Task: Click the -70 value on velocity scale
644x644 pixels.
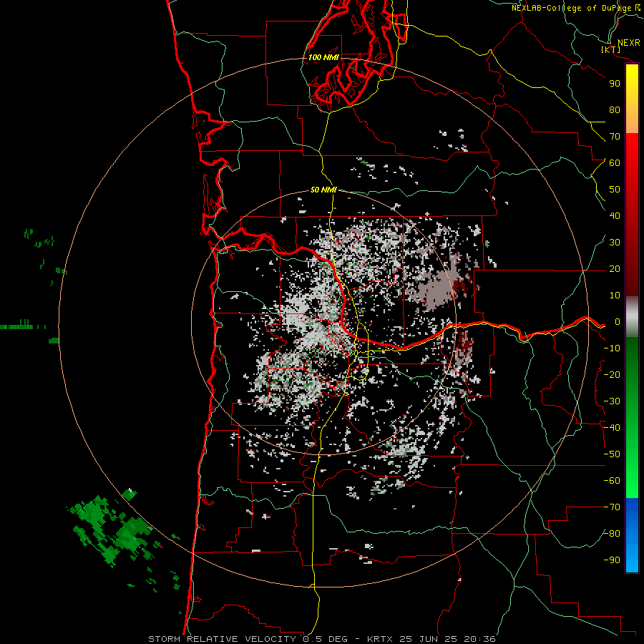Action: [612, 507]
